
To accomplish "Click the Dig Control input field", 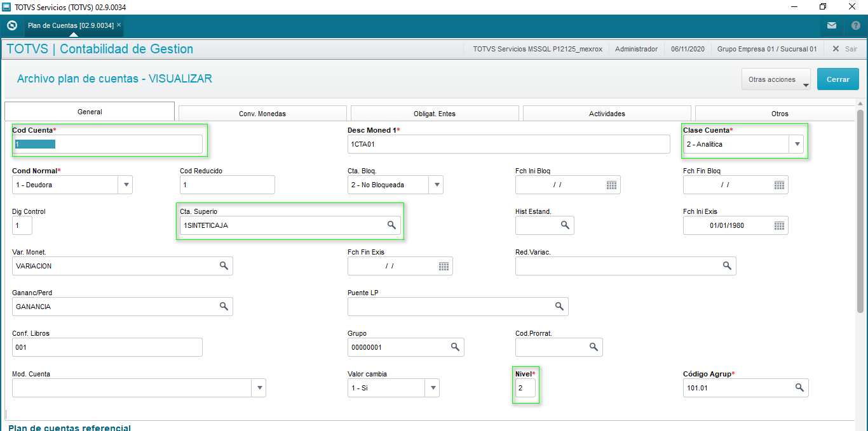I will click(22, 225).
